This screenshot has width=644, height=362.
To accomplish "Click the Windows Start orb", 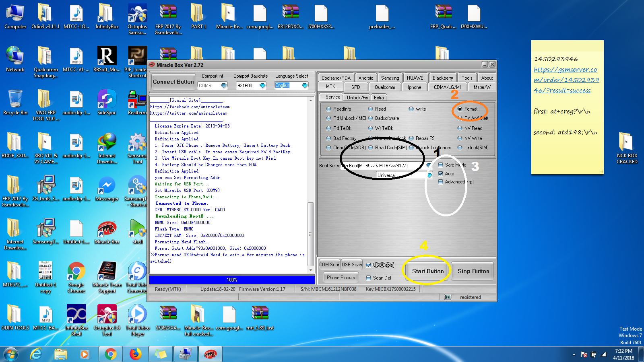I will 11,354.
